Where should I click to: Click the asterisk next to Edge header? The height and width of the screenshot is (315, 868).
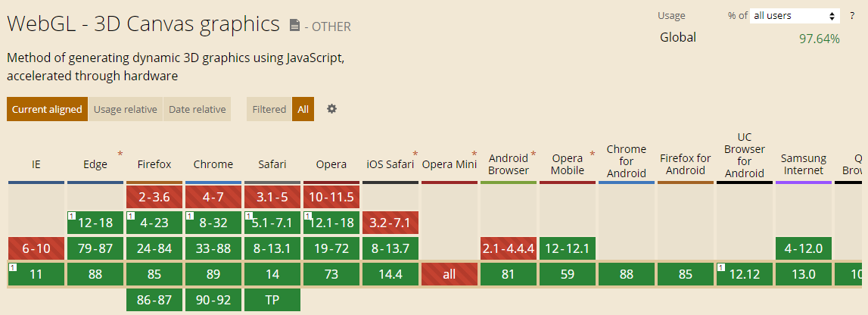120,154
